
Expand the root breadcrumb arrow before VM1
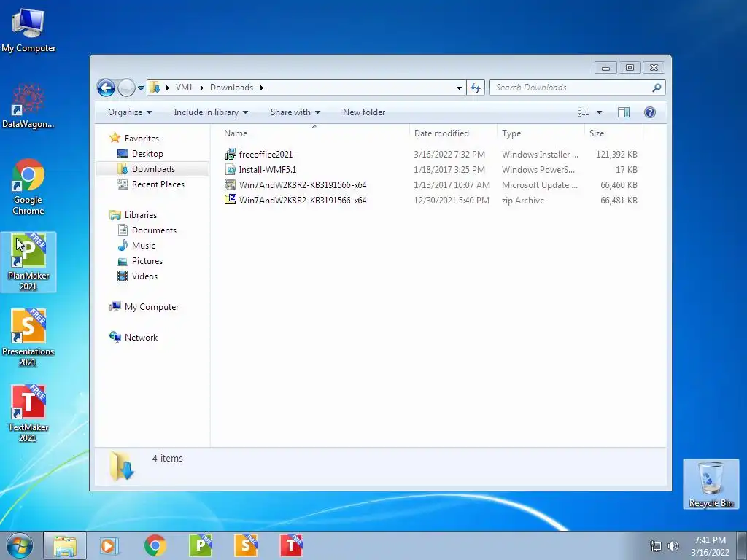pos(168,87)
